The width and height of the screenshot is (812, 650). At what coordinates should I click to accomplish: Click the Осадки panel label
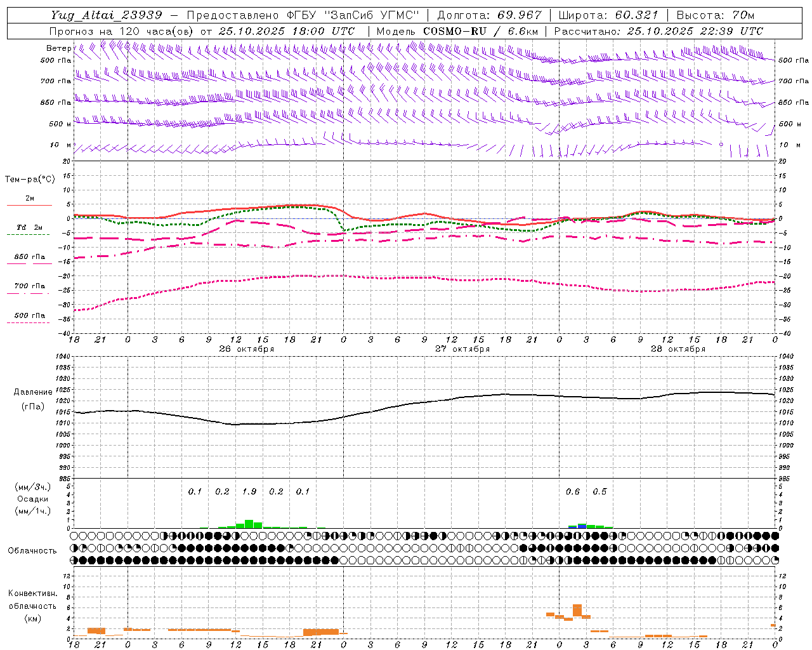32,499
